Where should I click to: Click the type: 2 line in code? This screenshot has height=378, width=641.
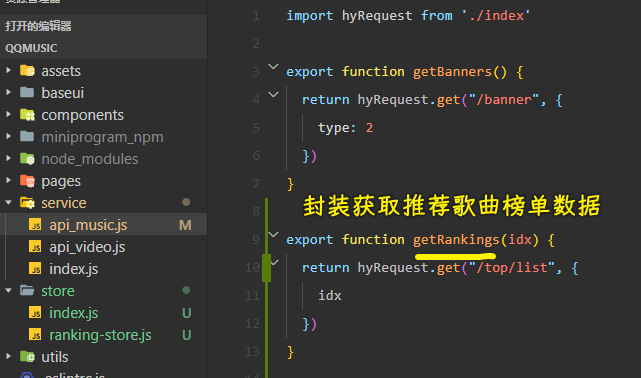point(345,128)
